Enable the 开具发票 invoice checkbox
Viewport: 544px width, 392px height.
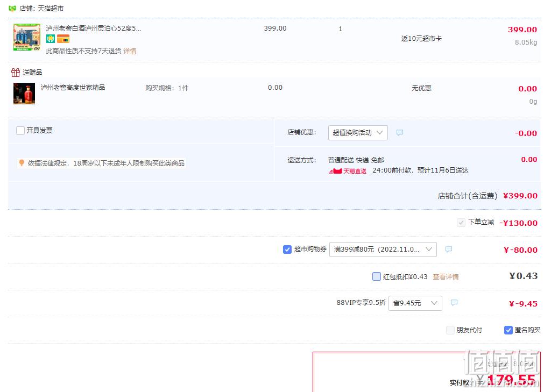(20, 131)
